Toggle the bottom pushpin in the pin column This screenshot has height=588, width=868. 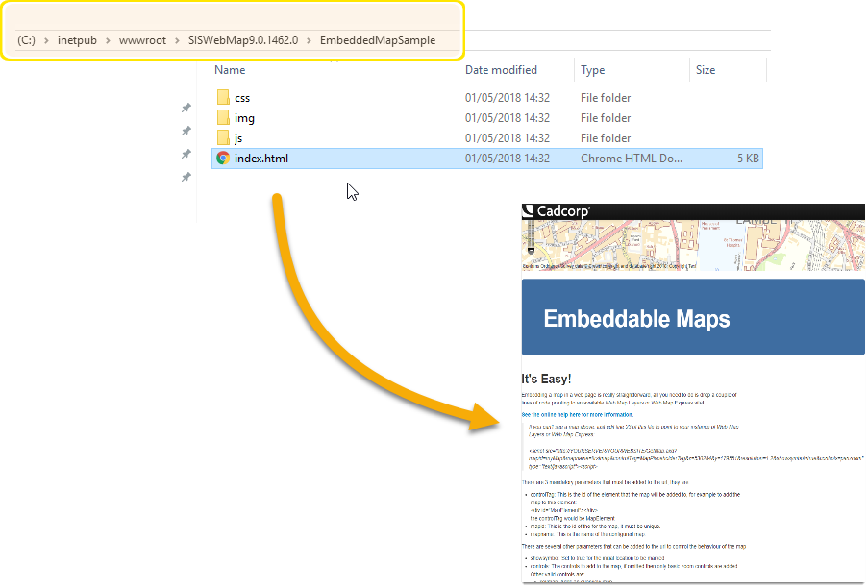coord(186,175)
